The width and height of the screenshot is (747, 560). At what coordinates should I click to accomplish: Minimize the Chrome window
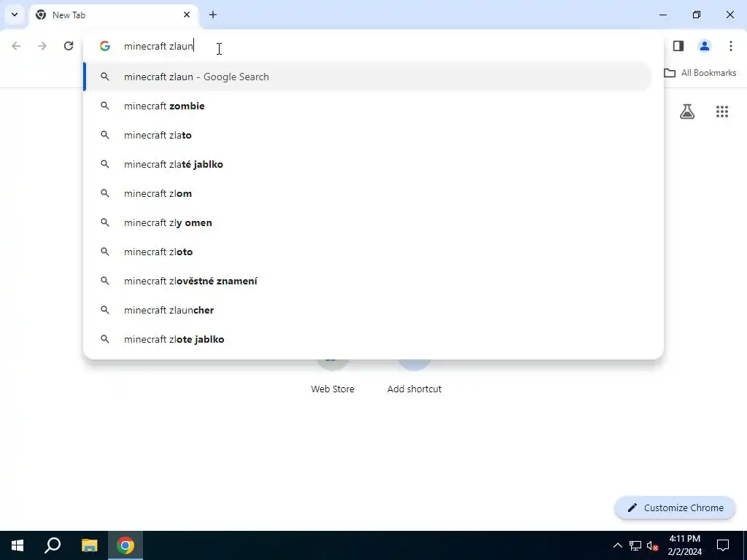tap(662, 15)
